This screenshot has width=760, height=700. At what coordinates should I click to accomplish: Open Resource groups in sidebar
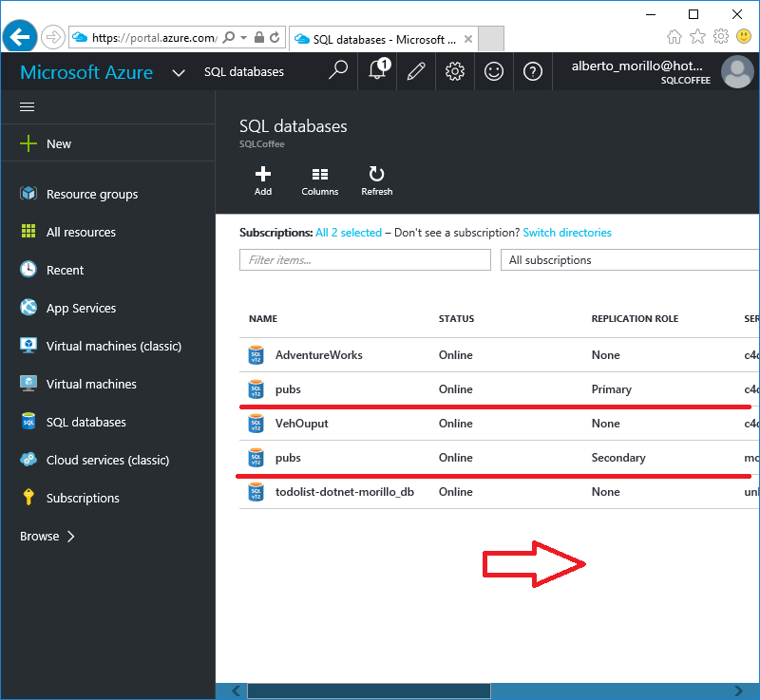click(108, 194)
